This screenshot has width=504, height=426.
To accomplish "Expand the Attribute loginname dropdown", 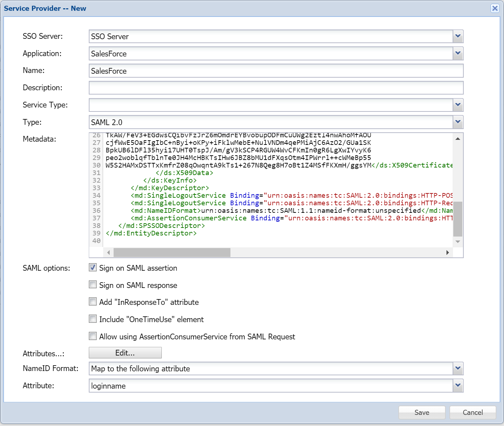I will (458, 386).
